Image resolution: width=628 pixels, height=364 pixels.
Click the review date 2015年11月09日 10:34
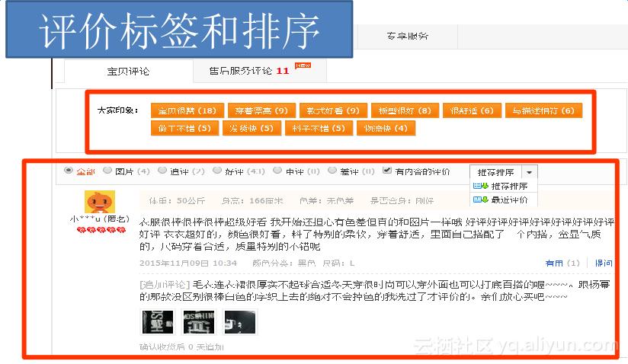click(188, 263)
